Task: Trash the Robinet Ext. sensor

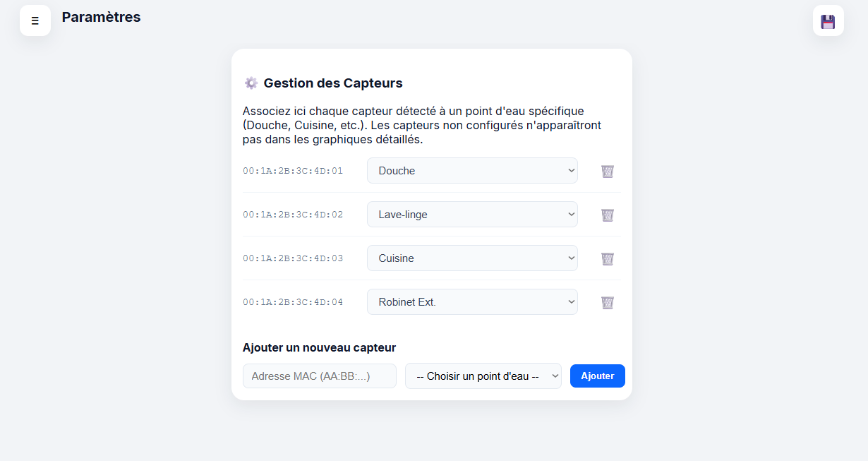Action: coord(607,302)
